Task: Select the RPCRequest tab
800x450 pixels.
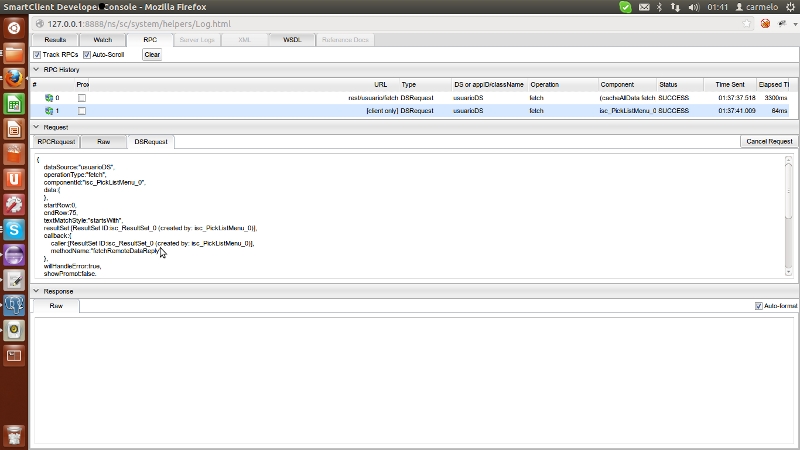Action: [56, 142]
